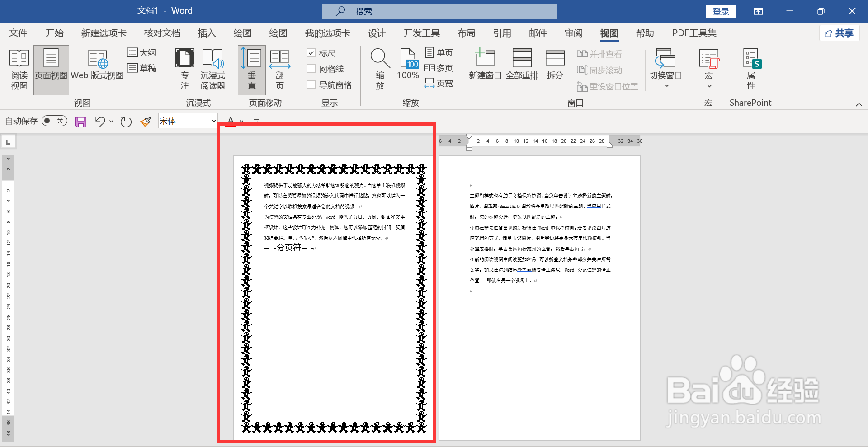Click the ribbon display options icon
Image resolution: width=868 pixels, height=447 pixels.
point(758,11)
